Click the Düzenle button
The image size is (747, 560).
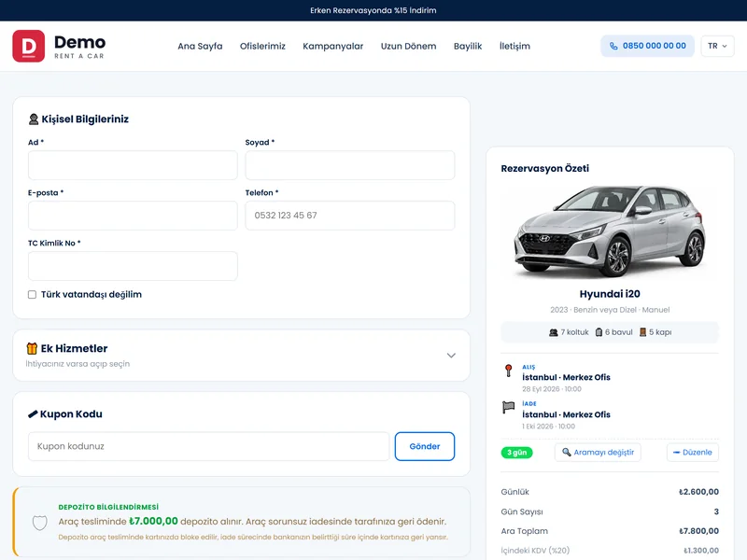click(x=693, y=452)
